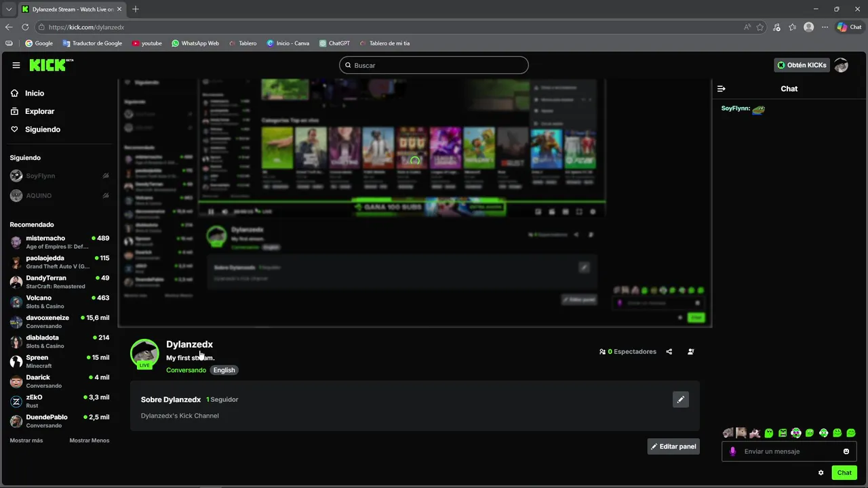Open the browser favorites list icon

(x=792, y=27)
